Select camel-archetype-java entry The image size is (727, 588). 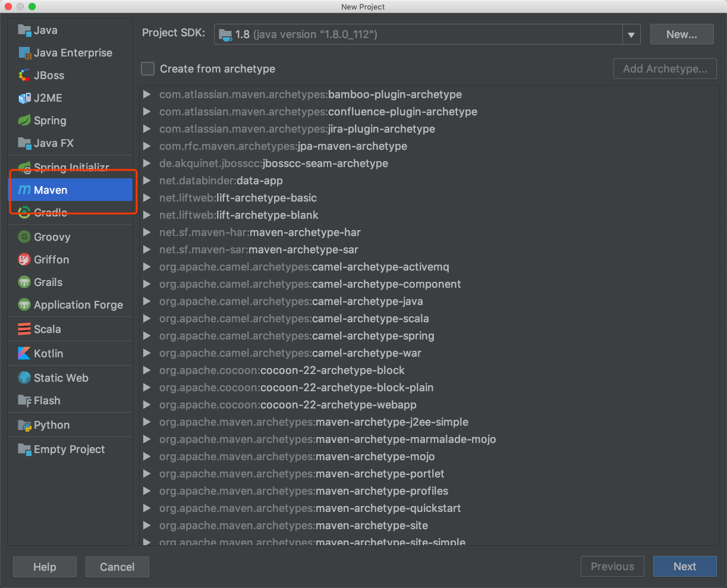291,301
